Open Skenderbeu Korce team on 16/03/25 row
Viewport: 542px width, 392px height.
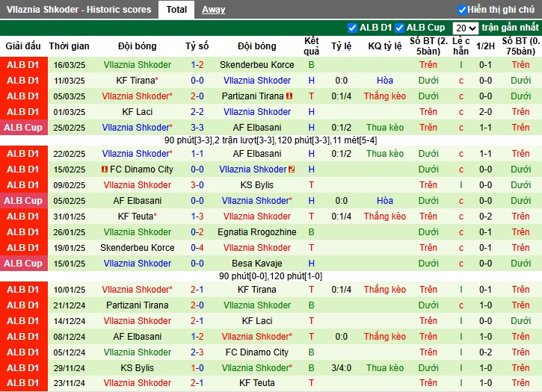257,65
